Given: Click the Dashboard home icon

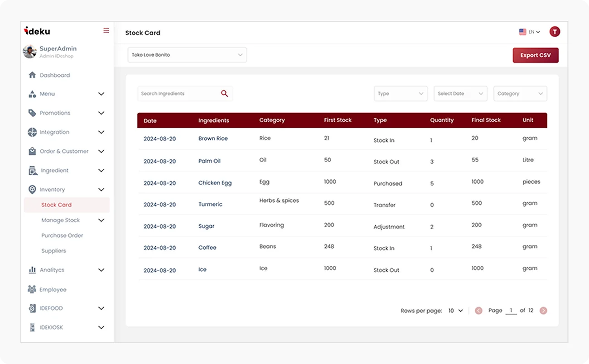Looking at the screenshot, I should click(x=32, y=75).
